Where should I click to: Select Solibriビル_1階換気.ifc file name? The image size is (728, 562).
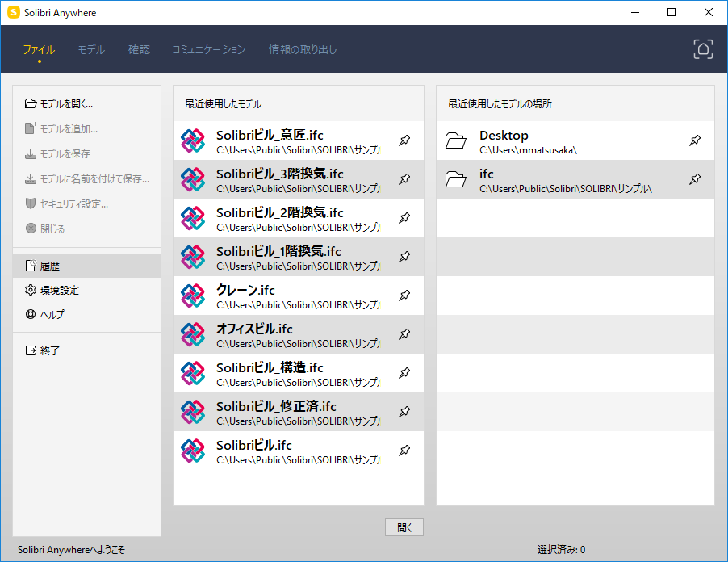pos(278,251)
